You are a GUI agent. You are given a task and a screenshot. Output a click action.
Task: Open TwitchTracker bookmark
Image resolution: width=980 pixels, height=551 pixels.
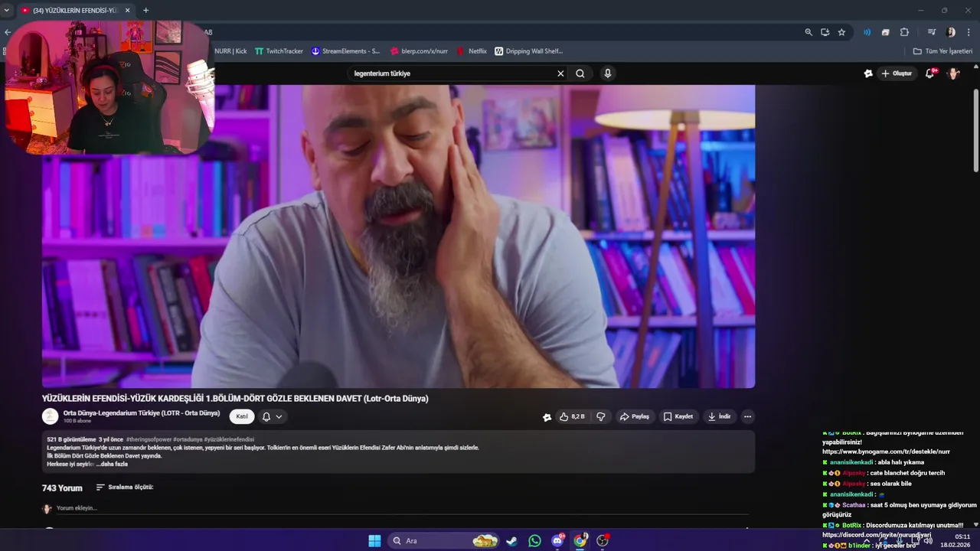(279, 51)
